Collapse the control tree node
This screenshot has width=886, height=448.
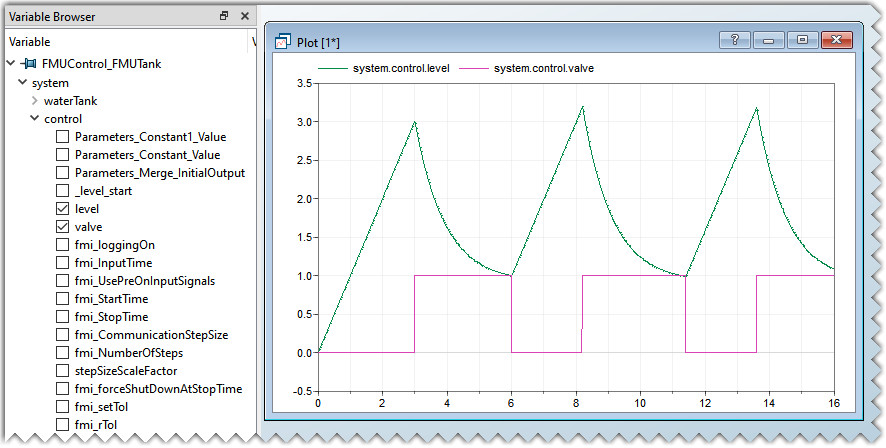[35, 119]
